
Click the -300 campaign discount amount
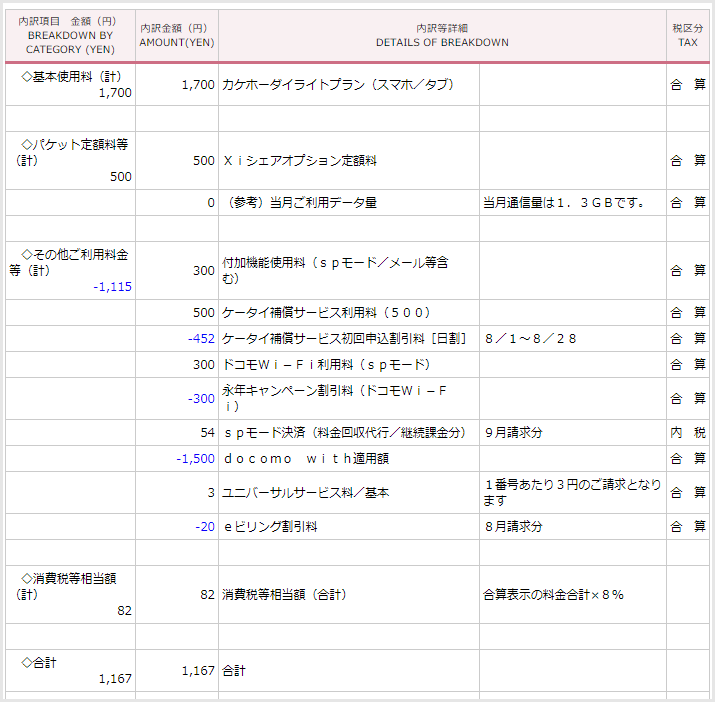pos(201,398)
